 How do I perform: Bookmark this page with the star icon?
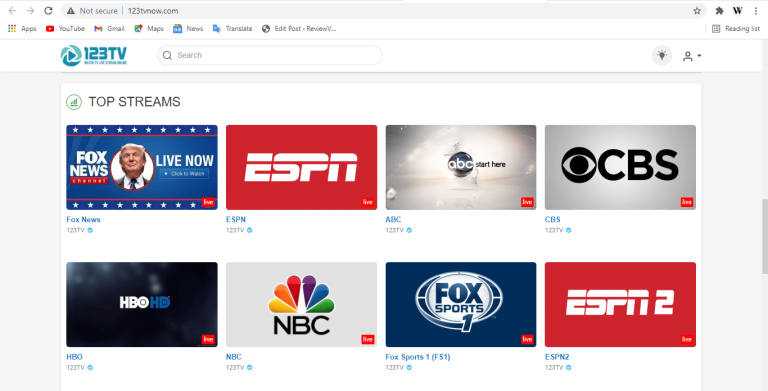pos(696,11)
